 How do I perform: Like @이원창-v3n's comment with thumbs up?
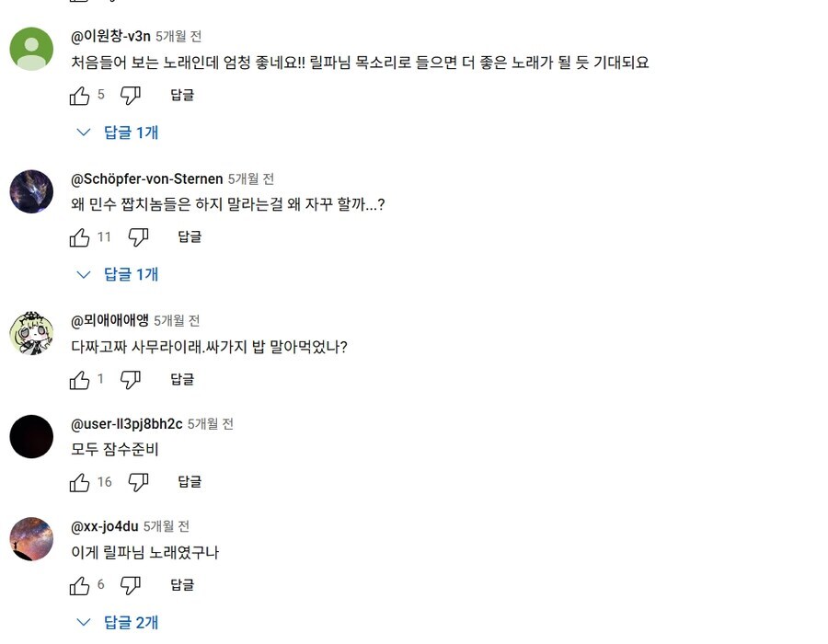tap(79, 95)
